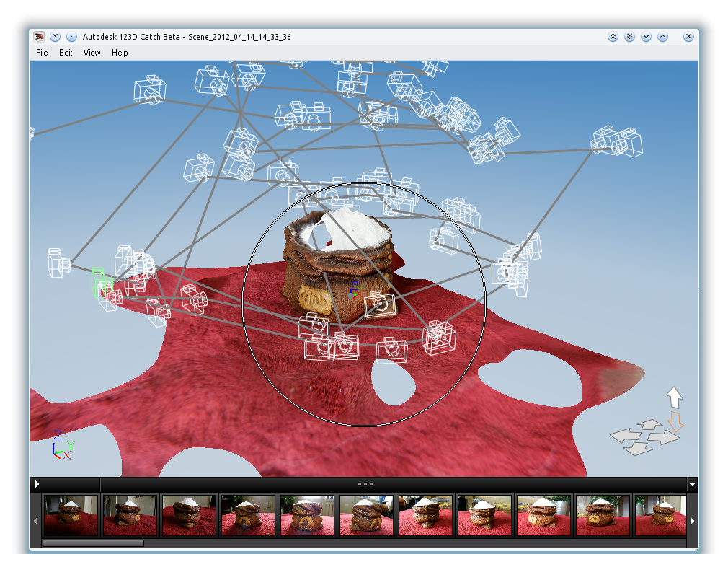The height and width of the screenshot is (580, 728).
Task: Click the gray right pan arrow
Action: (664, 437)
